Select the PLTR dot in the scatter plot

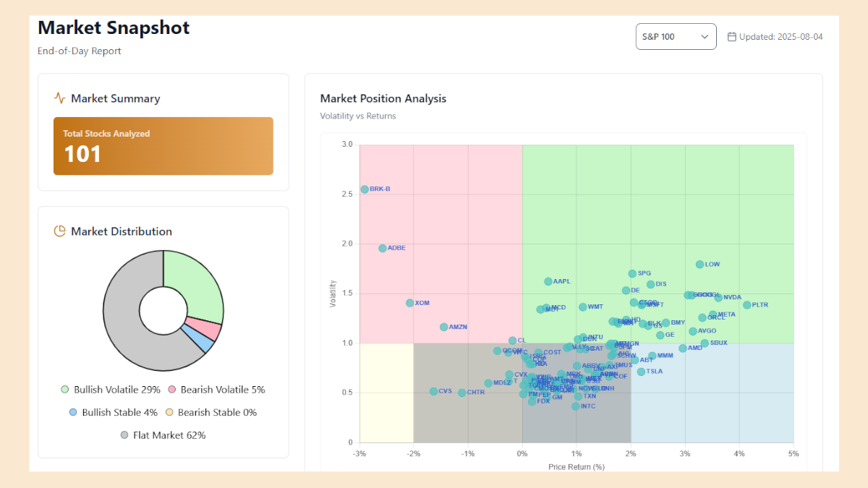[747, 305]
